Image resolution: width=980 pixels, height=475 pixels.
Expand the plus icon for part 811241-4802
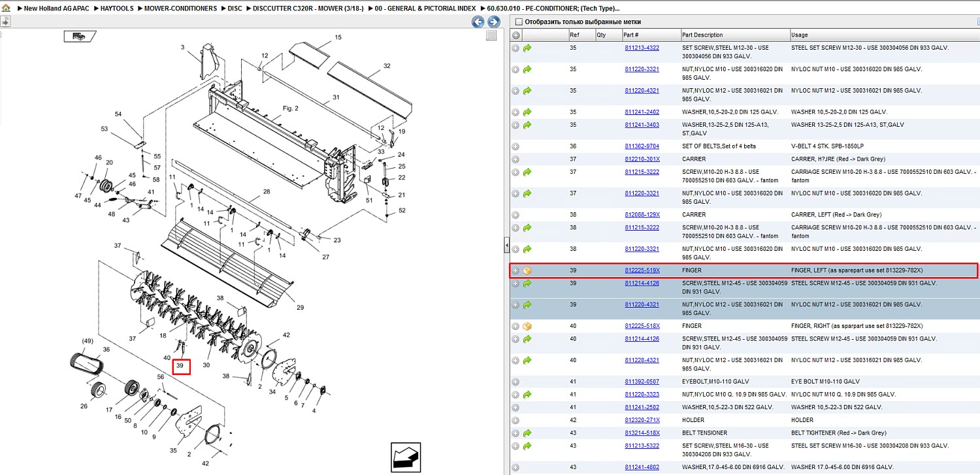[515, 467]
